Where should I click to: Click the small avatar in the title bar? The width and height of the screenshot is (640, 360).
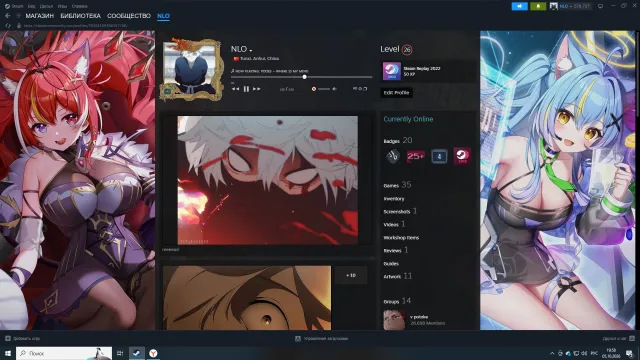(x=554, y=6)
